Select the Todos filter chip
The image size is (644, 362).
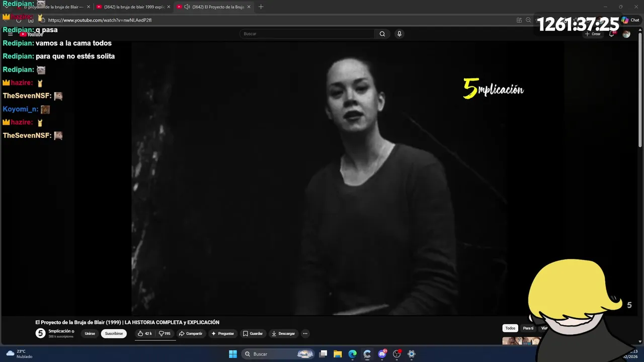coord(510,328)
